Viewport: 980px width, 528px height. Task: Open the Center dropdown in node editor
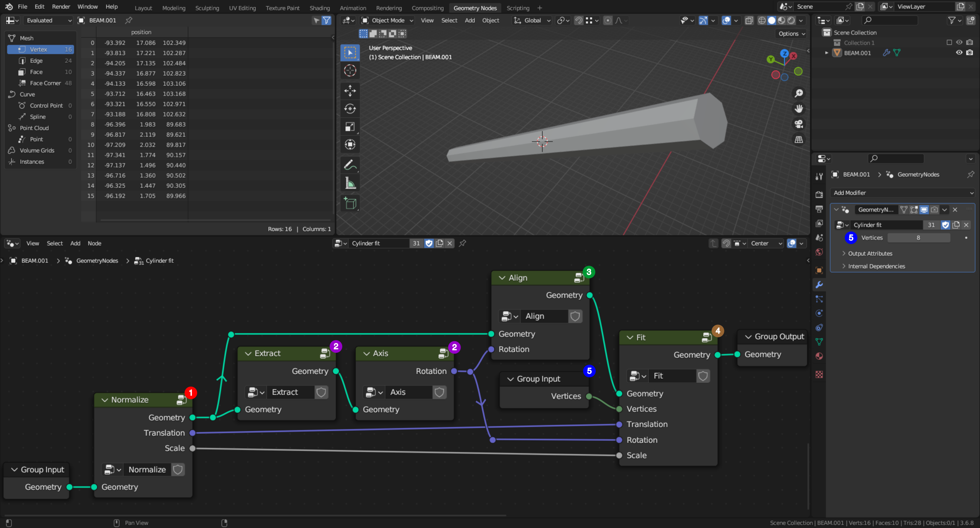pyautogui.click(x=766, y=243)
